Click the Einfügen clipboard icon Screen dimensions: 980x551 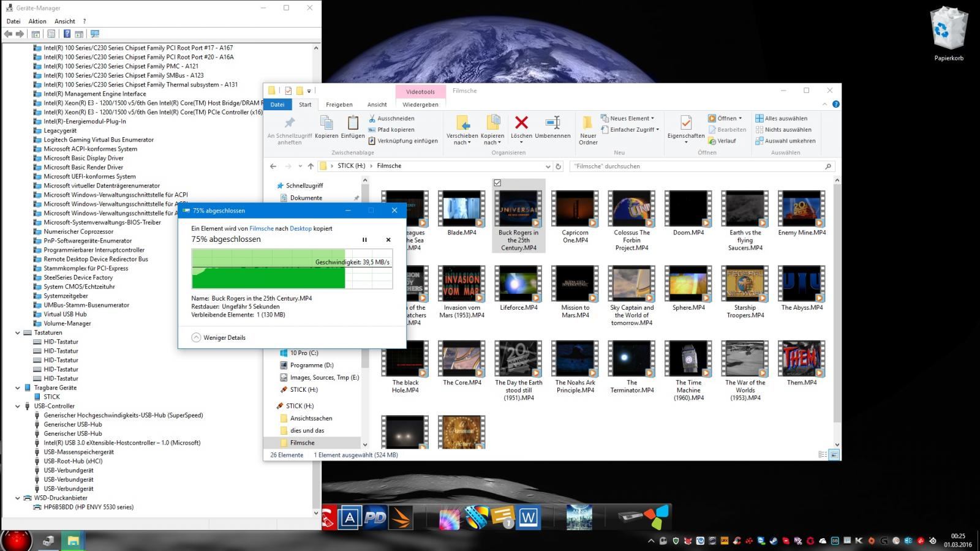coord(353,123)
